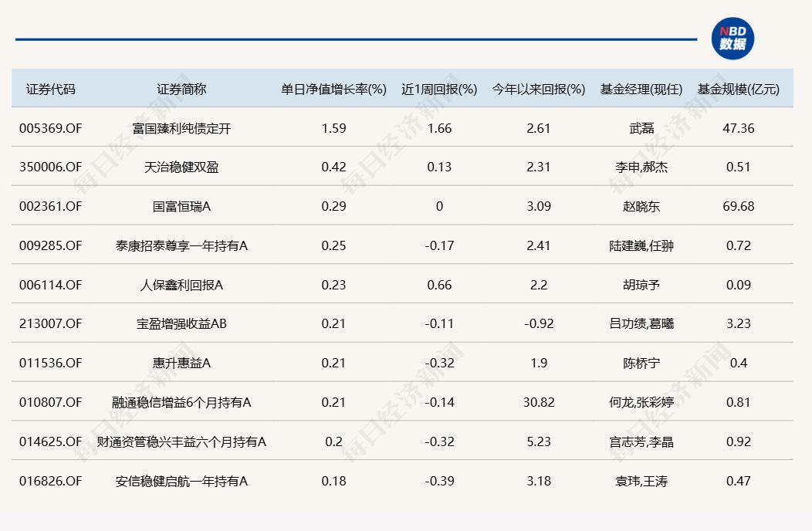Select the 证券简称 column header
The height and width of the screenshot is (531, 812).
click(181, 89)
